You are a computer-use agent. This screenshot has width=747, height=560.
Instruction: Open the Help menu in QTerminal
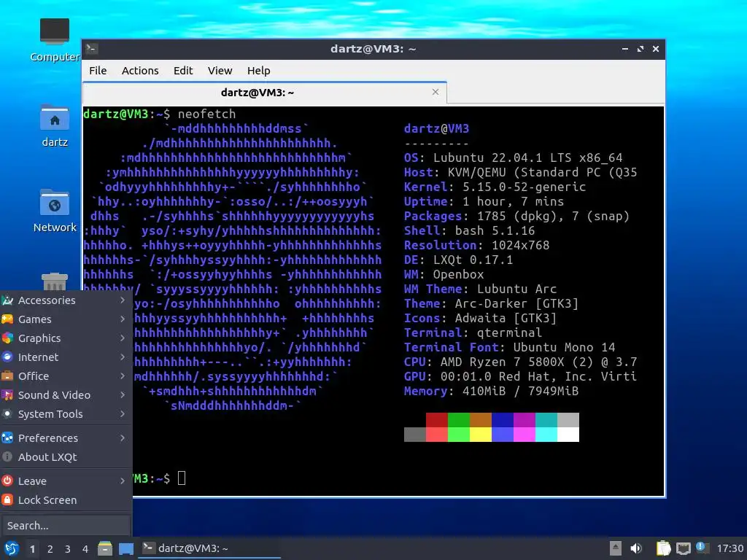coord(259,71)
